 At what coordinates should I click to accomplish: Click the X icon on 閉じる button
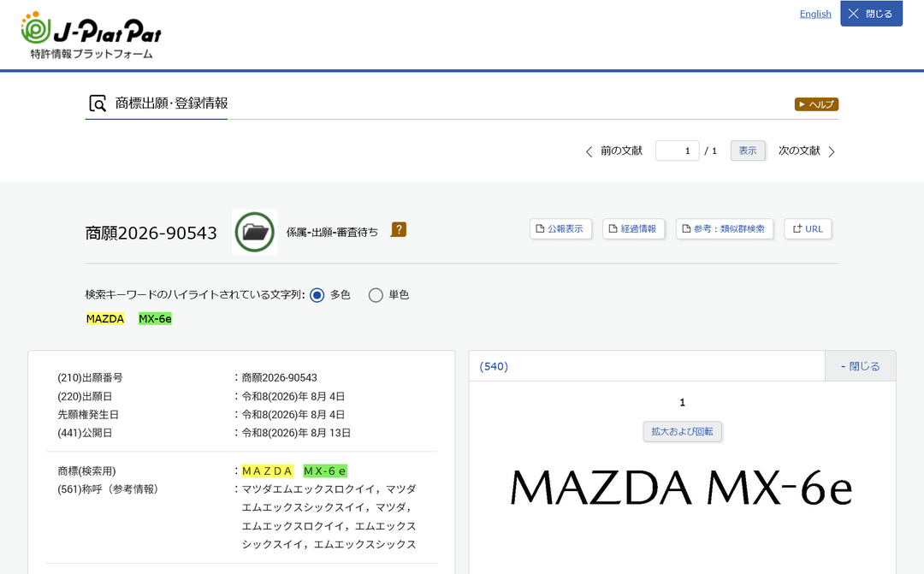(x=853, y=14)
